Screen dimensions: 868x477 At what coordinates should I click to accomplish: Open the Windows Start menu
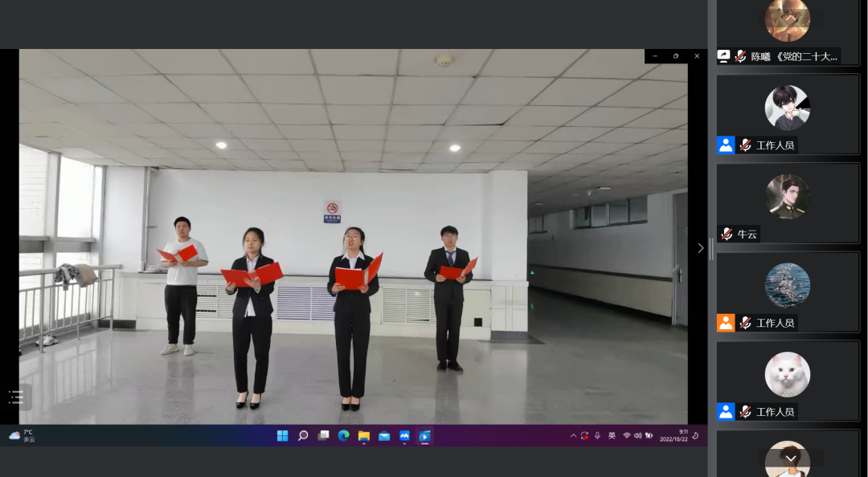(x=283, y=436)
